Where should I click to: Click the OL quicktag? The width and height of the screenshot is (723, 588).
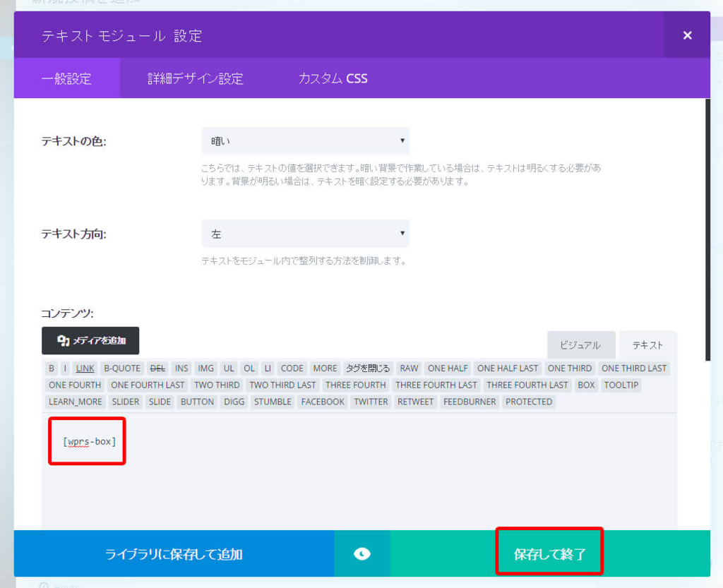point(249,368)
